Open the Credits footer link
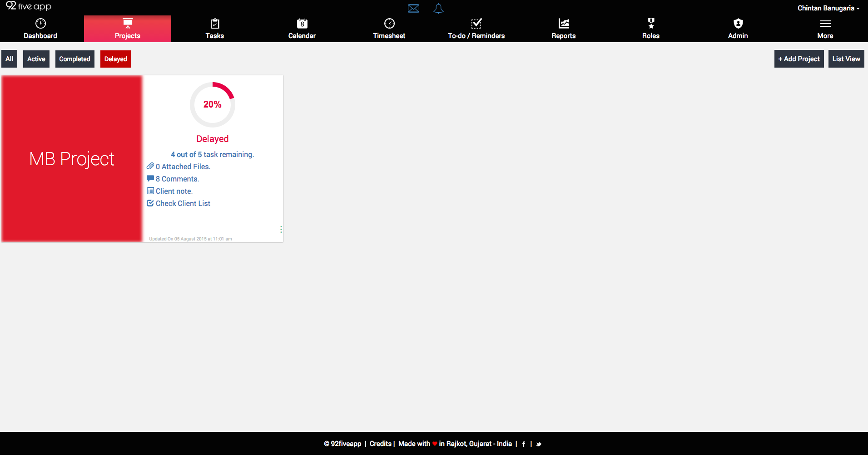The height and width of the screenshot is (456, 868). (381, 444)
